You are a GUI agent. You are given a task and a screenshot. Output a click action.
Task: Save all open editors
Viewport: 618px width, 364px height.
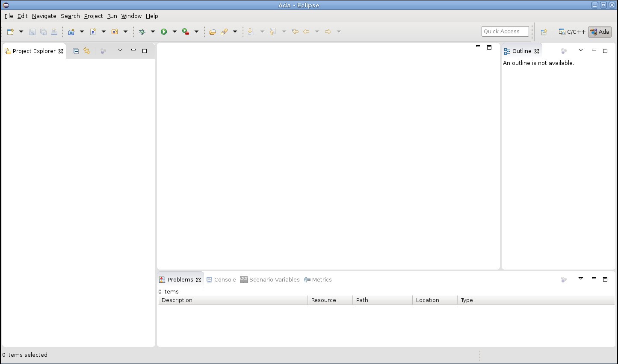(x=43, y=31)
